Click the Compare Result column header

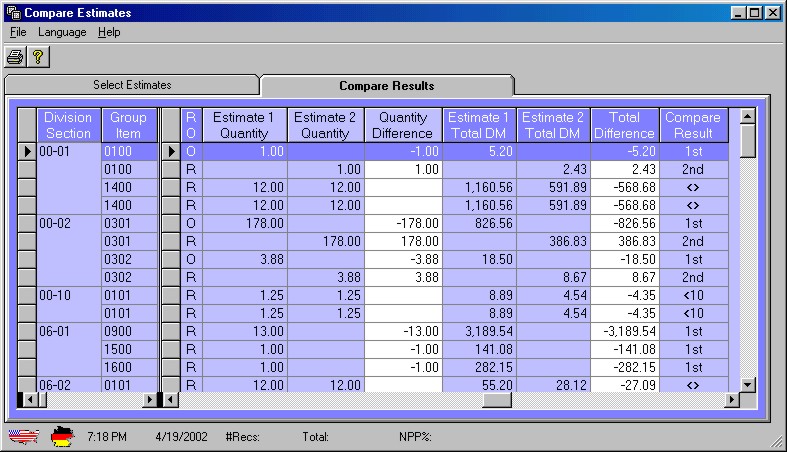(693, 125)
